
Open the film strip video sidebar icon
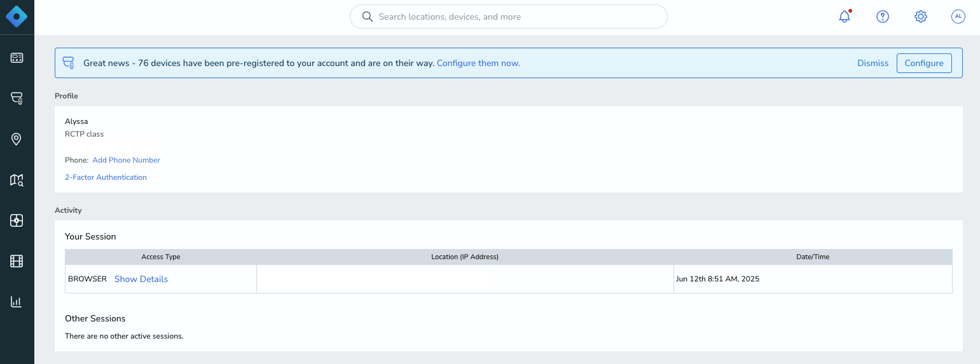(17, 261)
